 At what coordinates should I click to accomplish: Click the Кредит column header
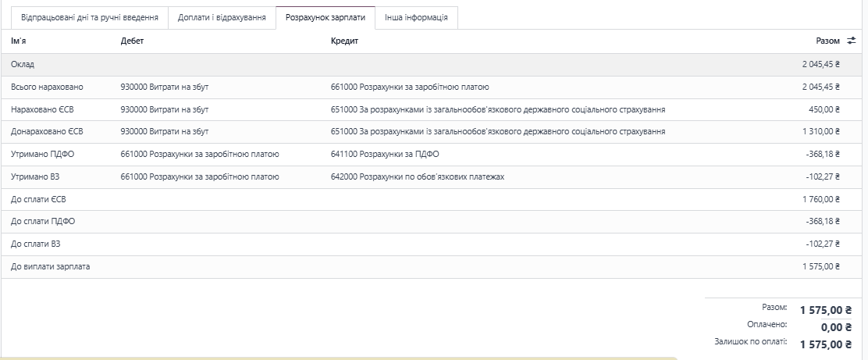point(344,41)
